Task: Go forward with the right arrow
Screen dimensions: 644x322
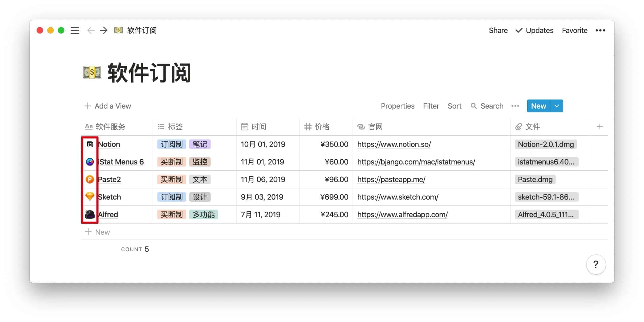Action: (x=104, y=30)
